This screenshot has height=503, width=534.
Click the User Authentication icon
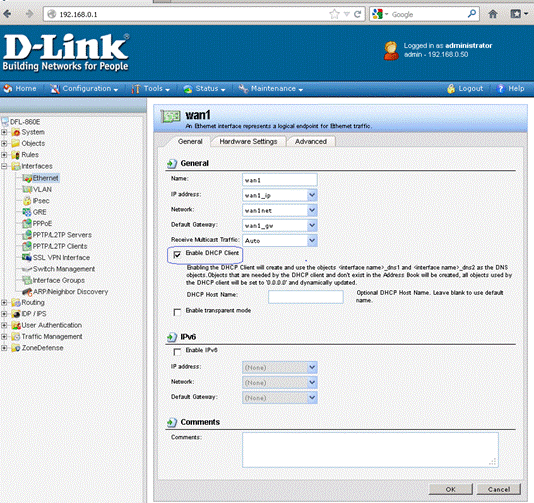pos(16,325)
